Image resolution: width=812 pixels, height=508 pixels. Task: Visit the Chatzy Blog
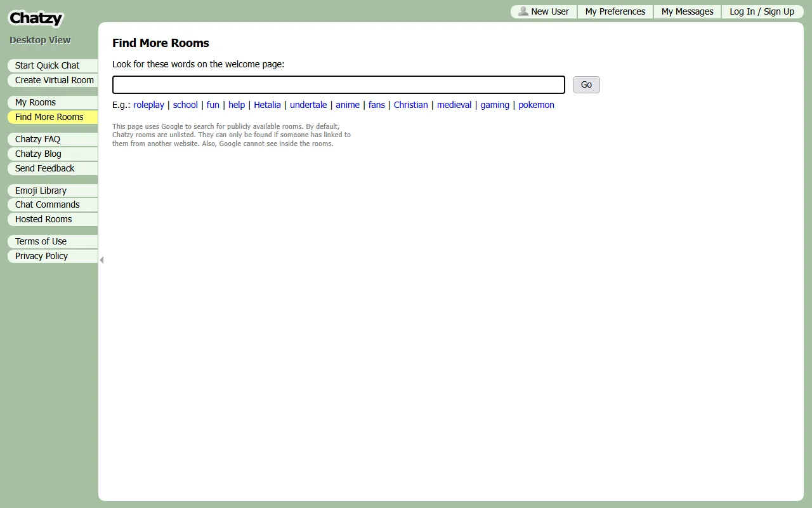coord(37,154)
